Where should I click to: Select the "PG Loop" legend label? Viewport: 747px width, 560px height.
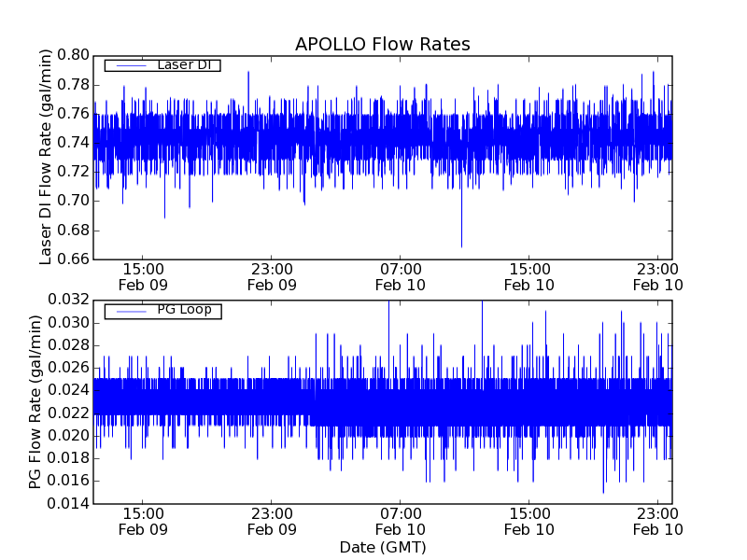(184, 310)
